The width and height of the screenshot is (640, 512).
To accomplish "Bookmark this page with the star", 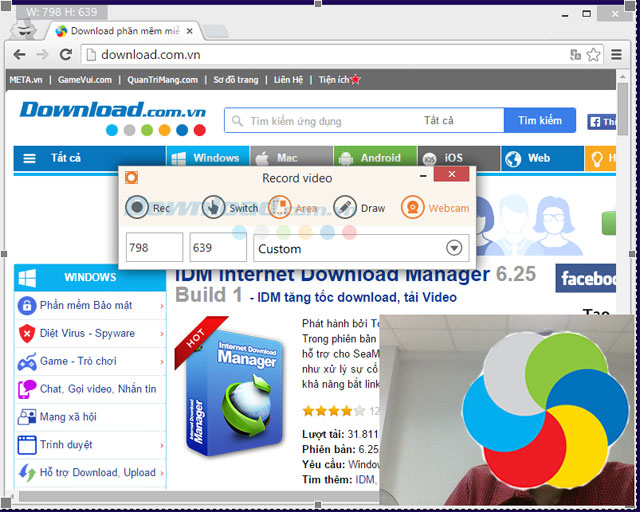I will coord(593,55).
